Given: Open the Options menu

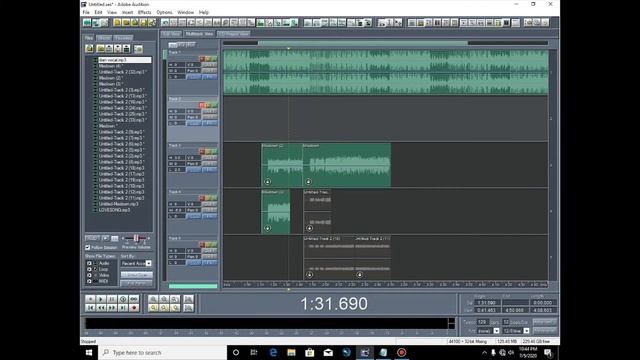Looking at the screenshot, I should pyautogui.click(x=164, y=12).
